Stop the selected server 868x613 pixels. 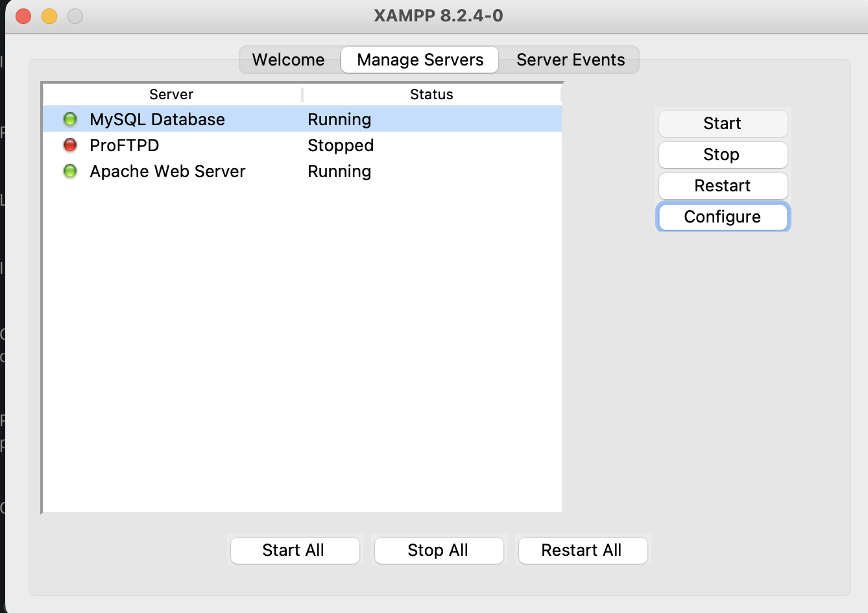(723, 154)
